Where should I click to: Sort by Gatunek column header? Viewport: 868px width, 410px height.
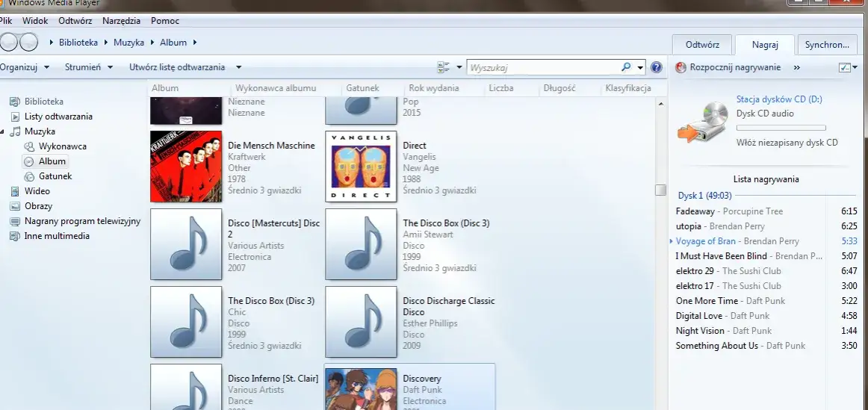coord(362,89)
